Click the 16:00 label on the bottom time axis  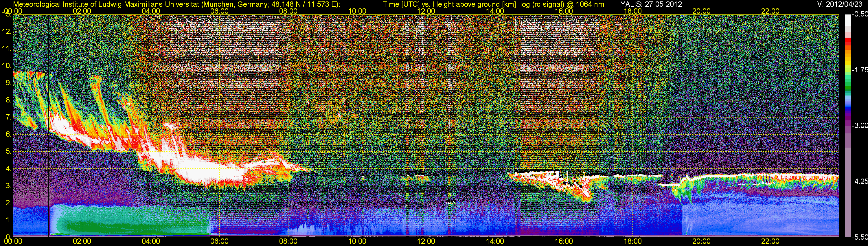click(564, 242)
